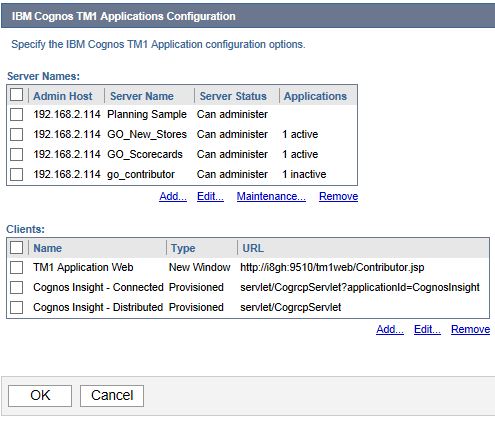Click the Clients URL column header

point(253,248)
